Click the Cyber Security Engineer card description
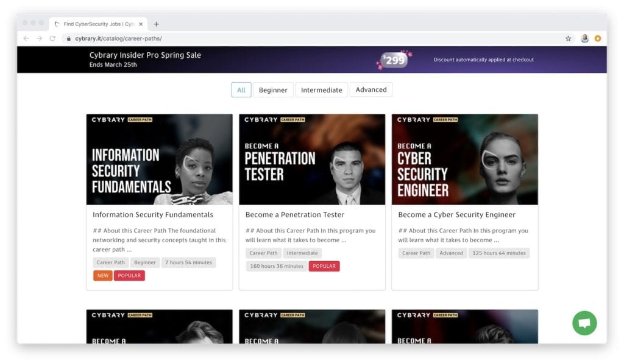Screen dimensions: 624x364 point(463,235)
